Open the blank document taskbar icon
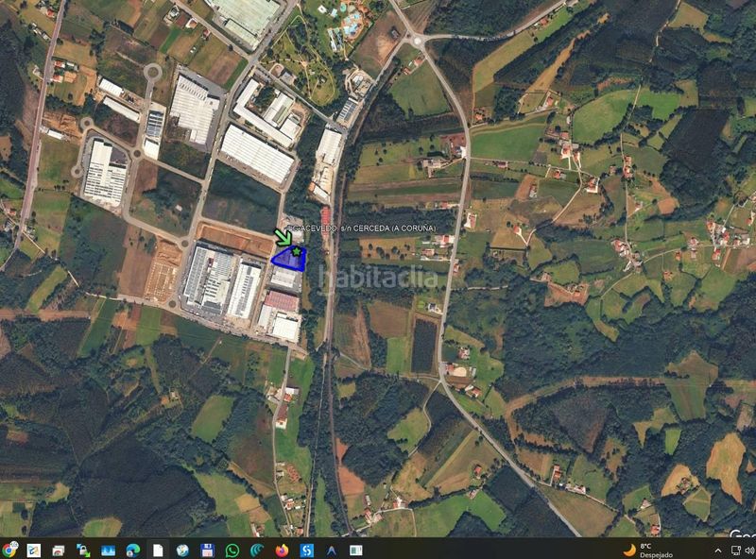Image resolution: width=756 pixels, height=559 pixels. [x=158, y=550]
